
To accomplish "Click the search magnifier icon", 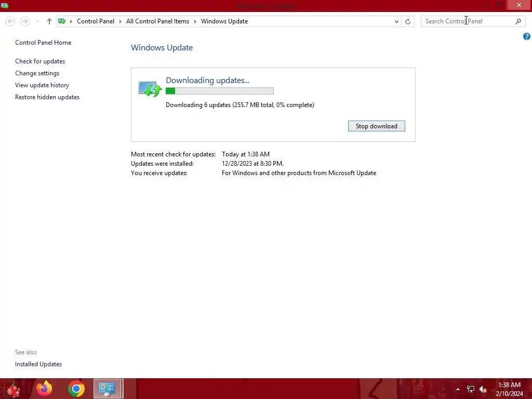I will (518, 21).
